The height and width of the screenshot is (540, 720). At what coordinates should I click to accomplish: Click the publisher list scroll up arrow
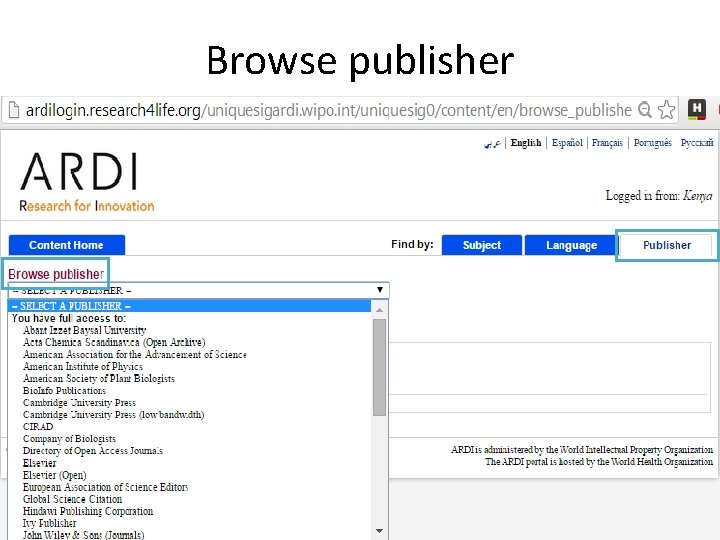tap(379, 310)
